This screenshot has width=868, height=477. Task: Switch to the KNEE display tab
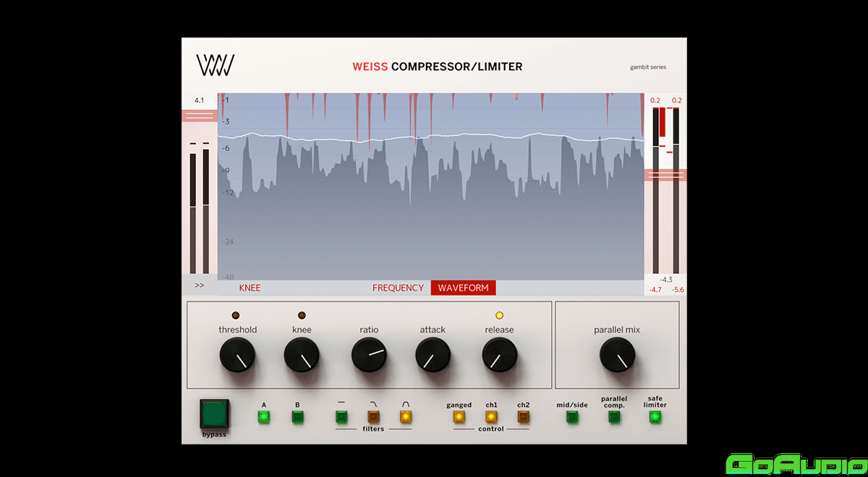click(250, 287)
